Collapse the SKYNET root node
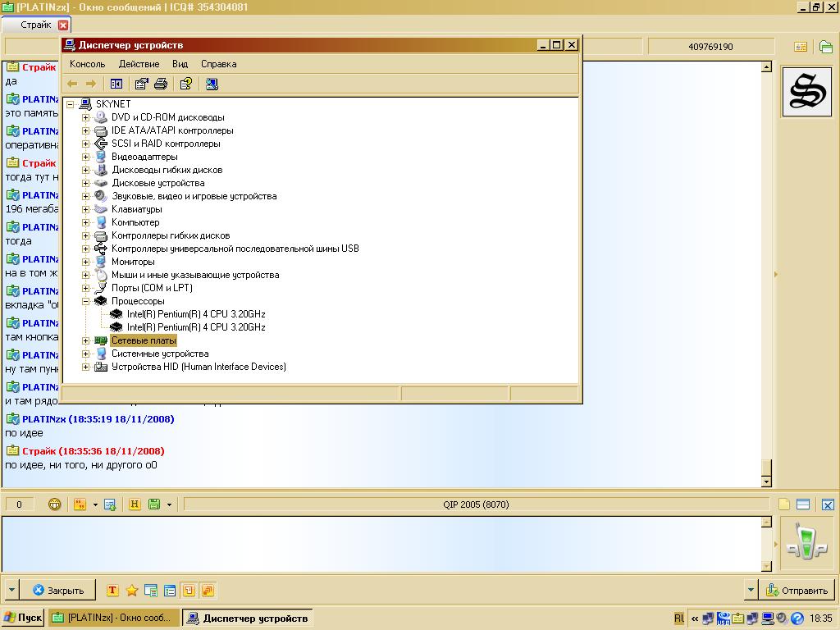The width and height of the screenshot is (840, 630). (71, 104)
